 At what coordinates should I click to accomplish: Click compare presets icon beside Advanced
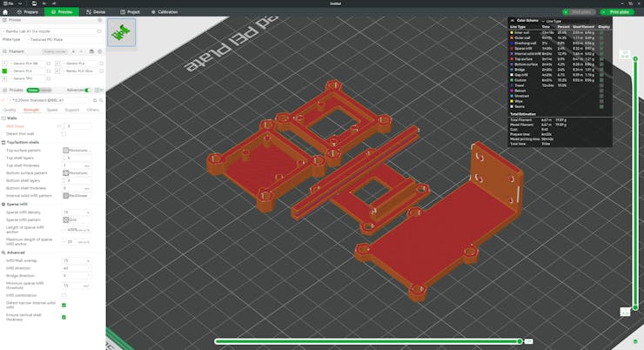[98, 90]
